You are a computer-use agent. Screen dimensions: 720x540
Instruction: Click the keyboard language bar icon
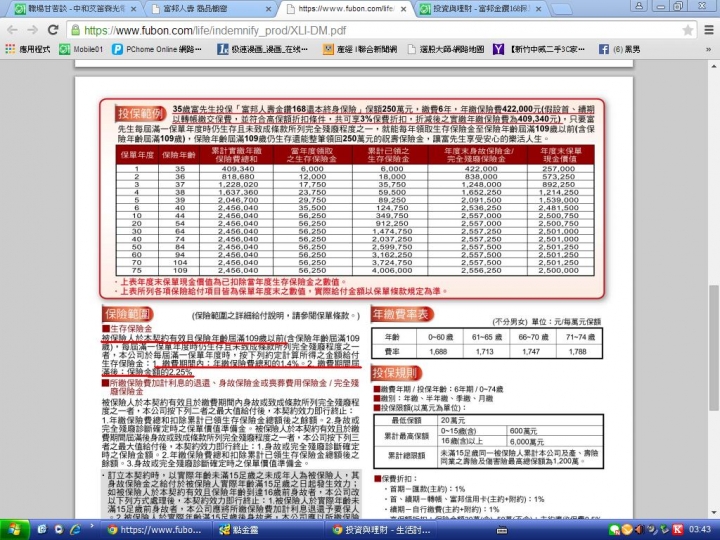pyautogui.click(x=502, y=530)
